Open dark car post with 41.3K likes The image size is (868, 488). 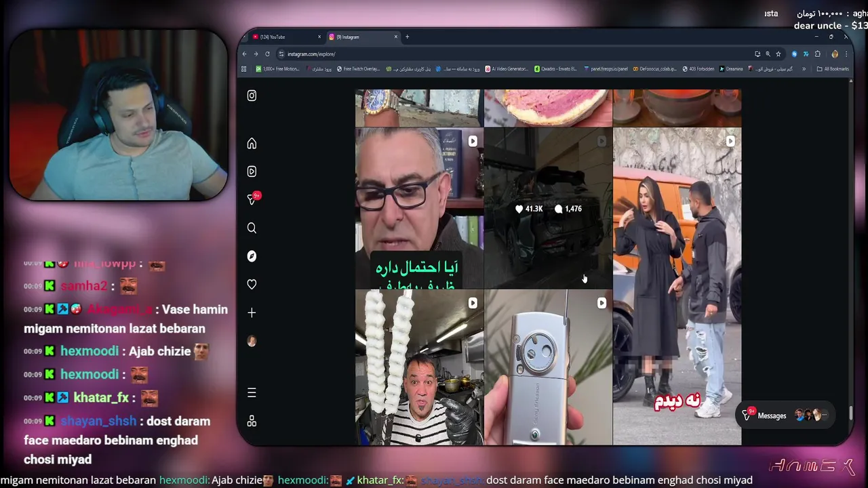[x=548, y=208]
